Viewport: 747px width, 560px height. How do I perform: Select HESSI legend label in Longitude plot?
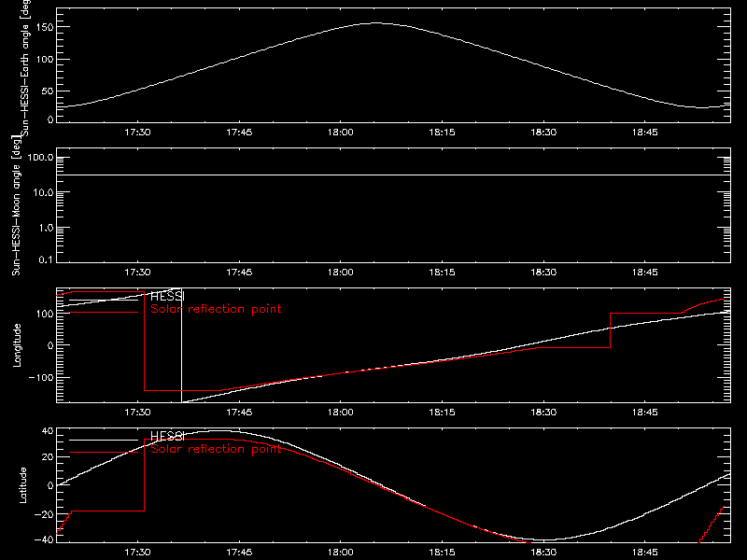click(x=167, y=296)
